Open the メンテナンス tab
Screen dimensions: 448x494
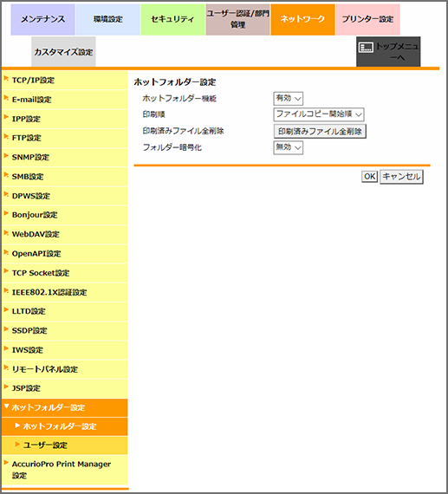click(42, 20)
